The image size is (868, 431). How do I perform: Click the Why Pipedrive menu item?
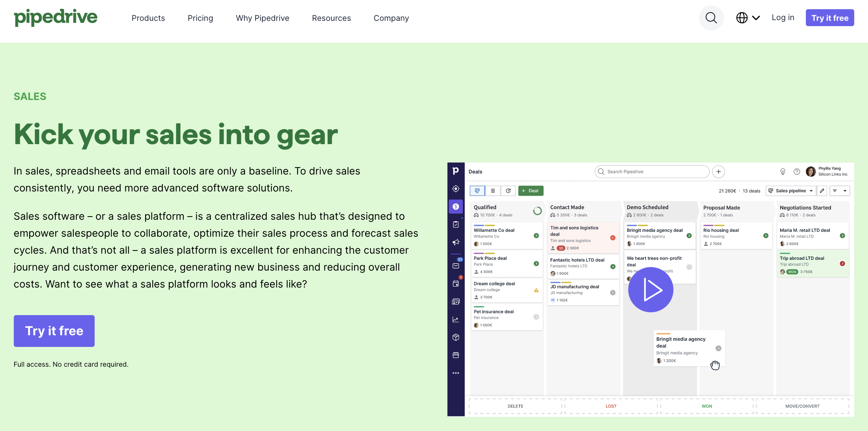(262, 18)
